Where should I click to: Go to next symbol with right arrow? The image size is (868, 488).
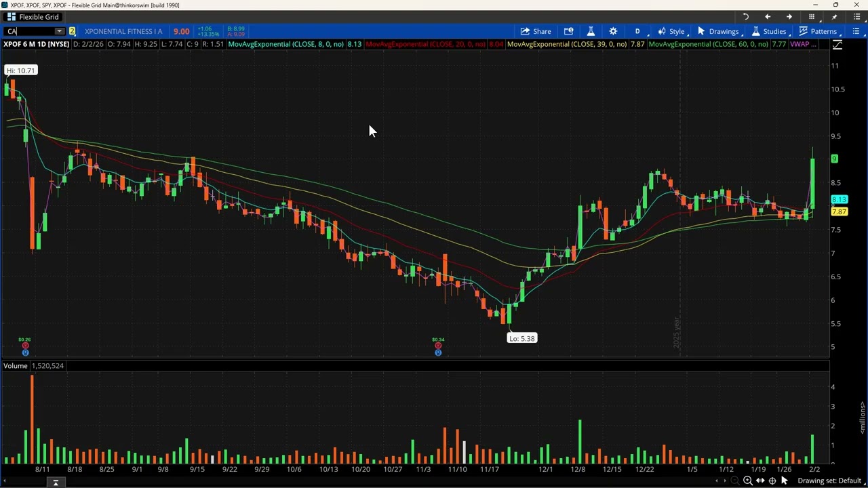coord(789,17)
